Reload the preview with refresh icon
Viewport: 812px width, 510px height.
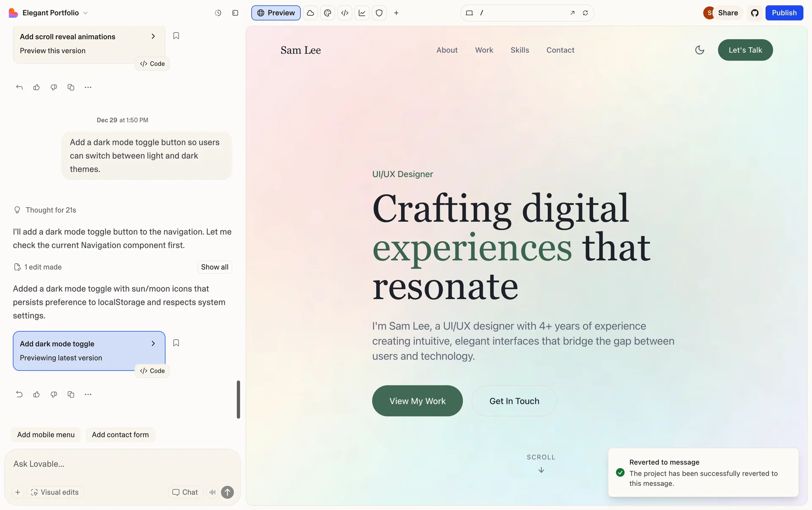(x=585, y=13)
